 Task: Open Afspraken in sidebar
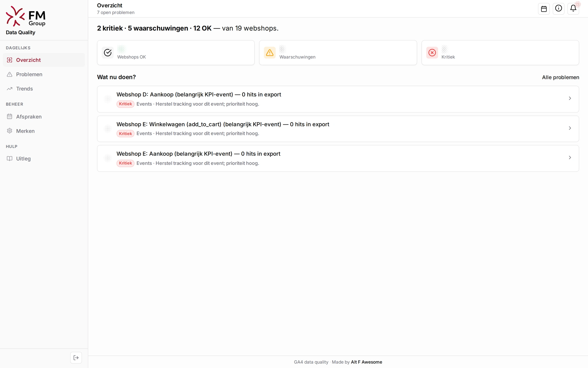point(44,117)
